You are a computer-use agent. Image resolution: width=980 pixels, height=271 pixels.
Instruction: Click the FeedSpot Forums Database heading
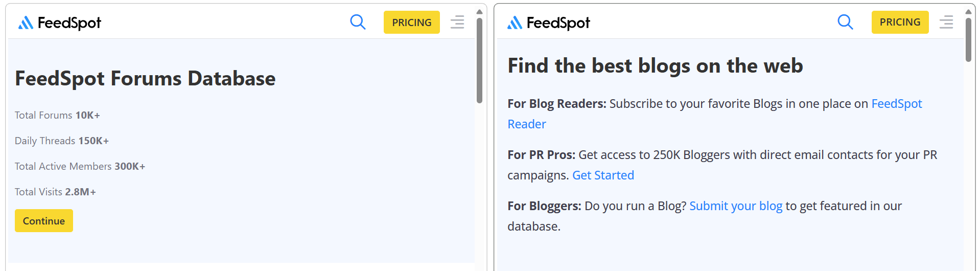145,78
